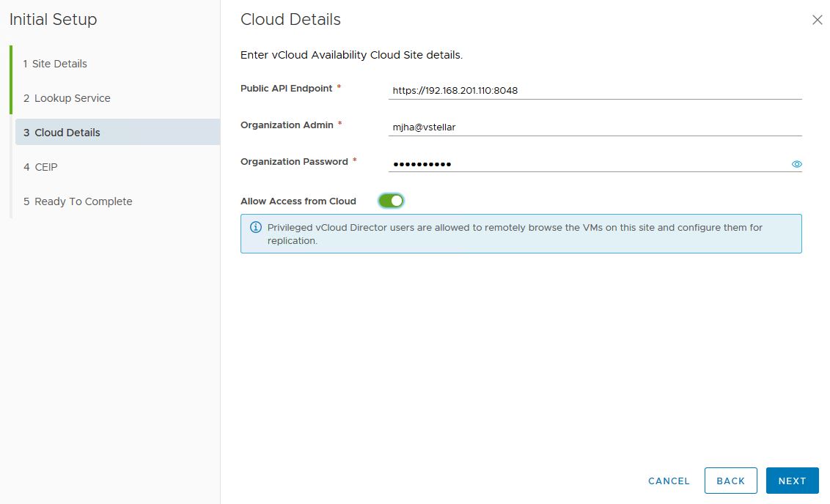Viewport: 830px width, 504px height.
Task: Click the info icon in the blue notice
Action: (256, 227)
